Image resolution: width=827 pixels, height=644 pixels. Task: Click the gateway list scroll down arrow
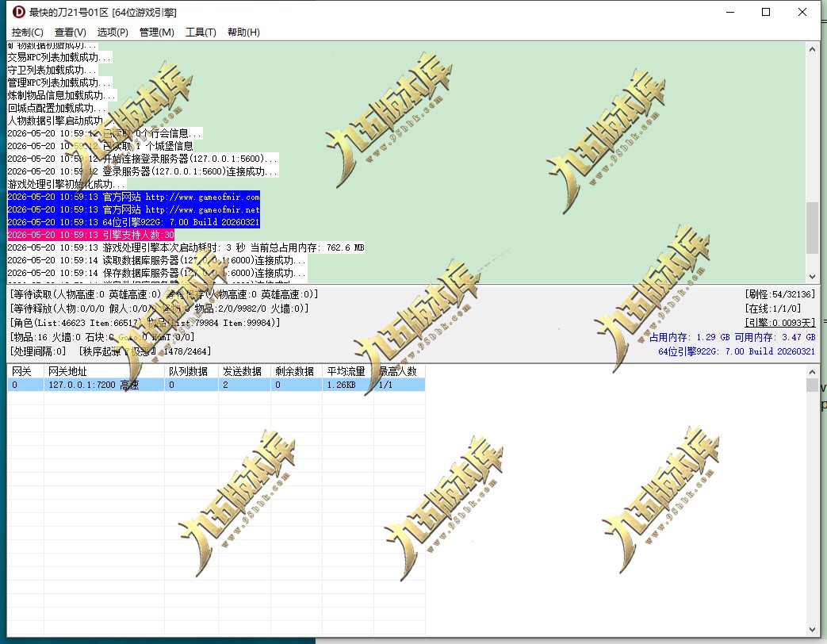(x=812, y=629)
